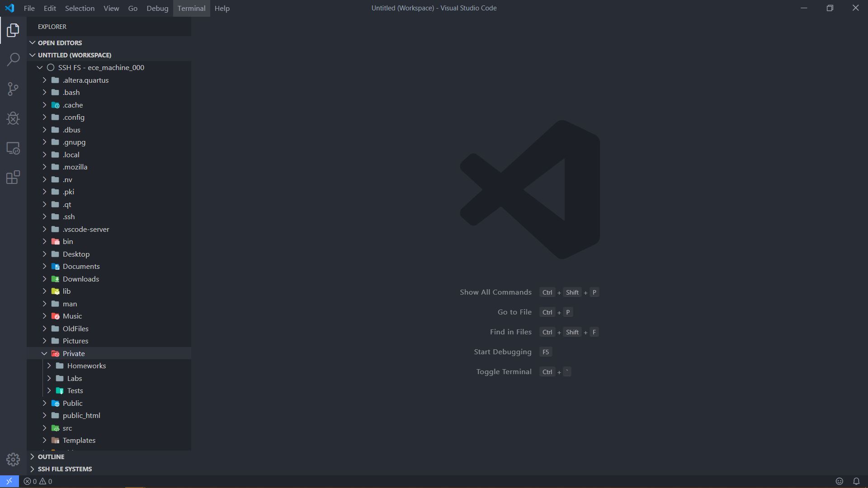Open the Source Control view

pos(13,89)
